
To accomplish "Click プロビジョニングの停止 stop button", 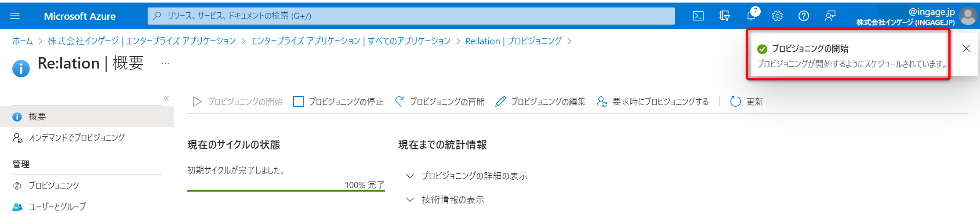I will 338,102.
